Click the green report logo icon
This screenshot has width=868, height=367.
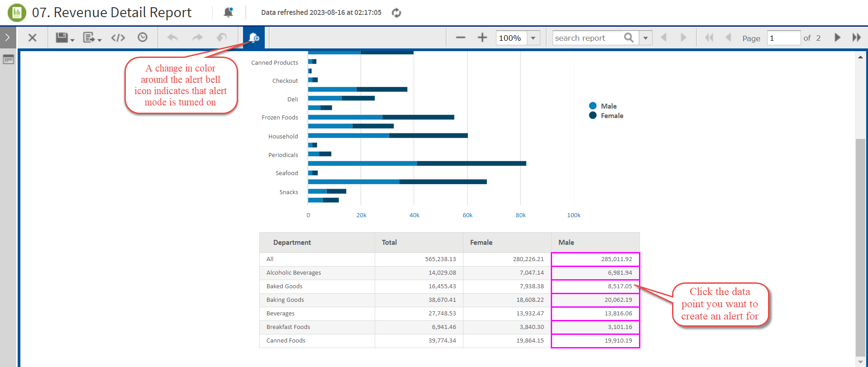[17, 13]
